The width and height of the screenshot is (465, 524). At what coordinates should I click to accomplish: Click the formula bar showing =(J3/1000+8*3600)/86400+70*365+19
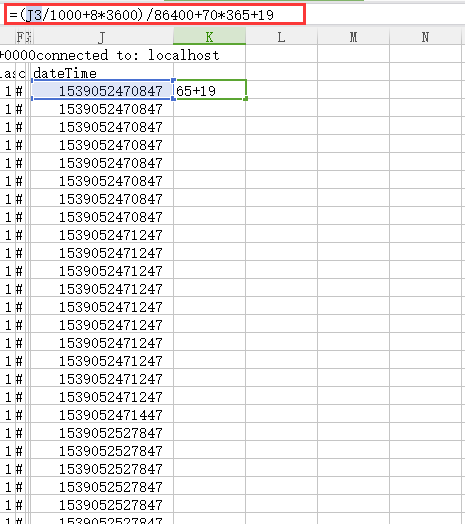pyautogui.click(x=155, y=15)
